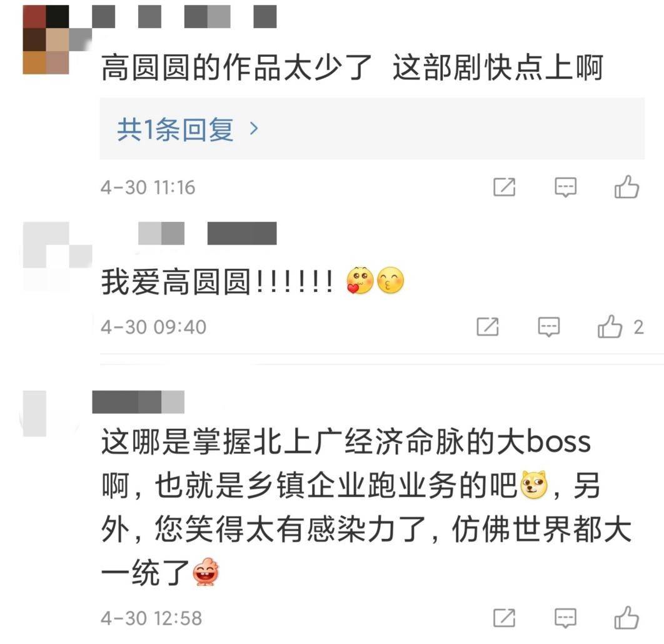Like the comment posted at 12:58
The image size is (664, 644).
pyautogui.click(x=626, y=618)
